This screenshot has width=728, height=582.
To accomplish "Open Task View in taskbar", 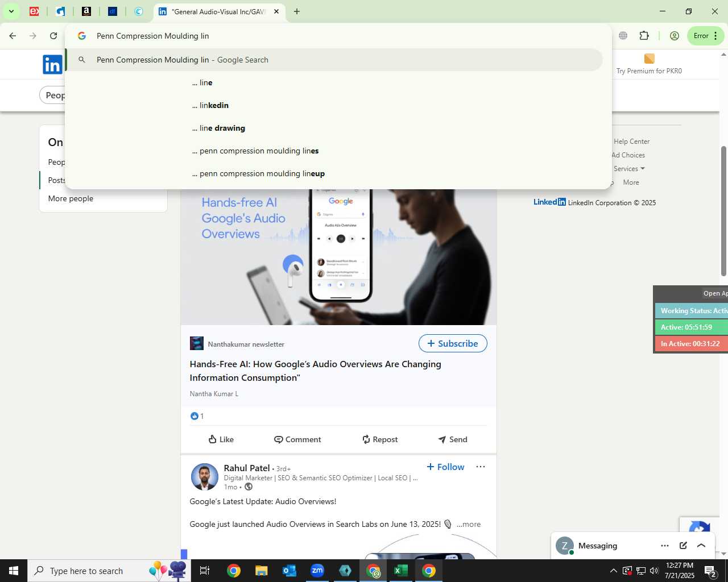I will point(205,571).
